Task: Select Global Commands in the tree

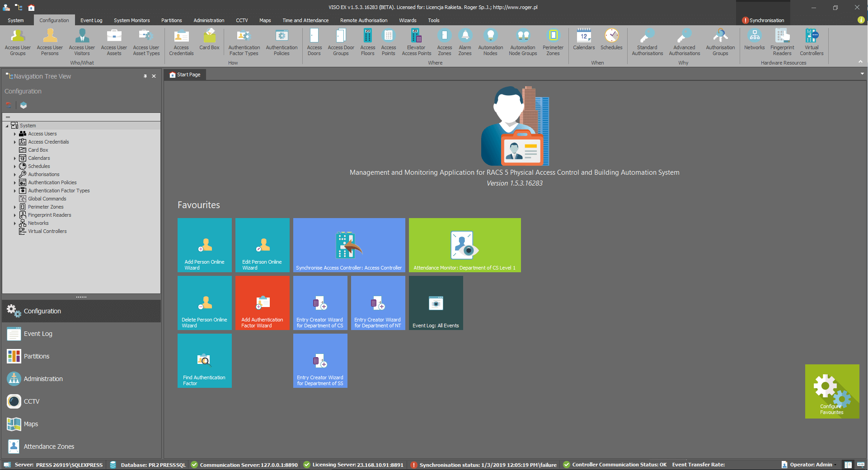Action: (47, 199)
